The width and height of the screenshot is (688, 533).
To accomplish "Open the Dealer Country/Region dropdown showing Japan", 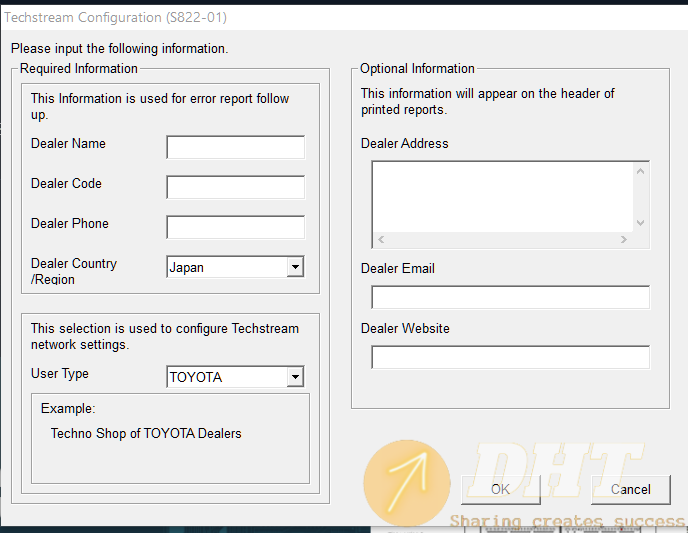I will [236, 267].
